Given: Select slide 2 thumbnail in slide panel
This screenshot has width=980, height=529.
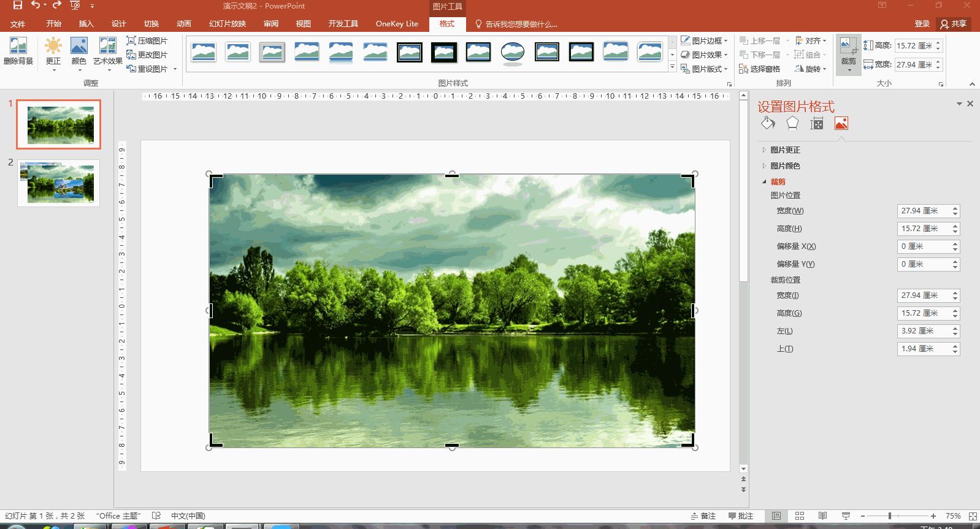Looking at the screenshot, I should [x=59, y=183].
